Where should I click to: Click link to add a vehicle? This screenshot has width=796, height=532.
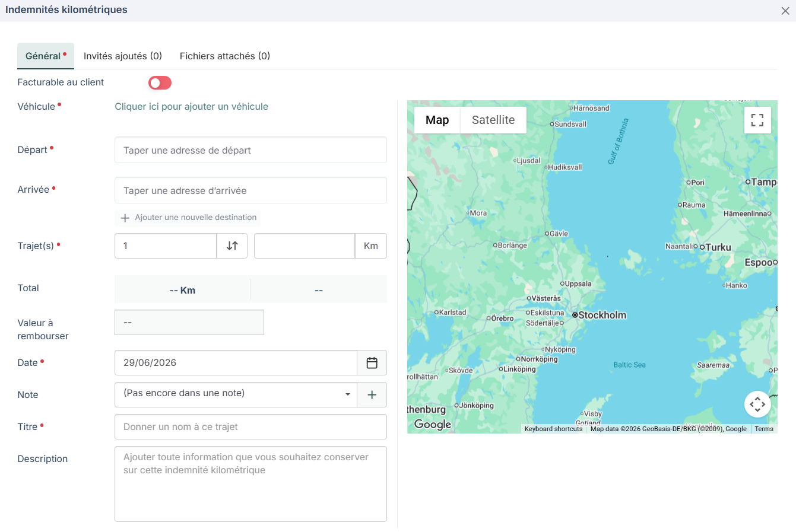[191, 107]
